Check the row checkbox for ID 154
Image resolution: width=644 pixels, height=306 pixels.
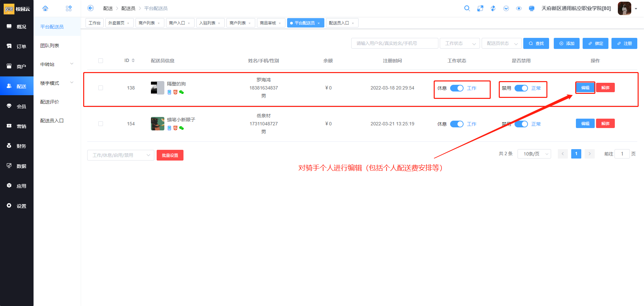coord(101,124)
